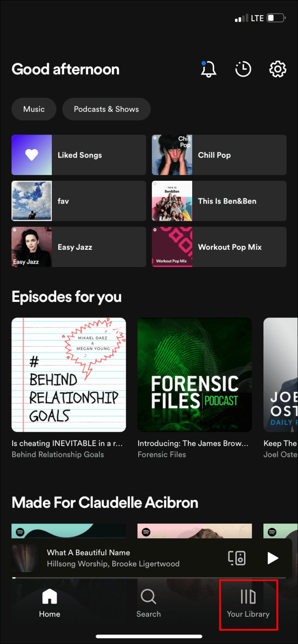Select the Podcasts & Shows filter chip

tap(106, 109)
